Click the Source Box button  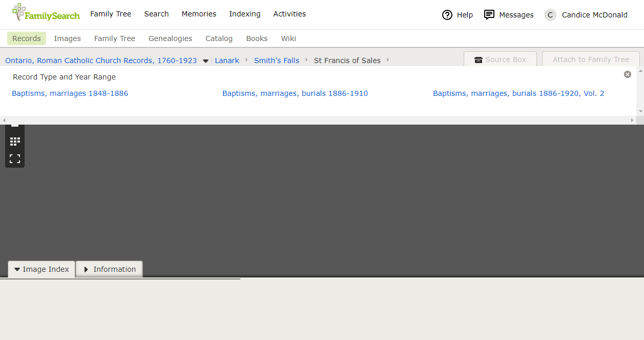500,59
